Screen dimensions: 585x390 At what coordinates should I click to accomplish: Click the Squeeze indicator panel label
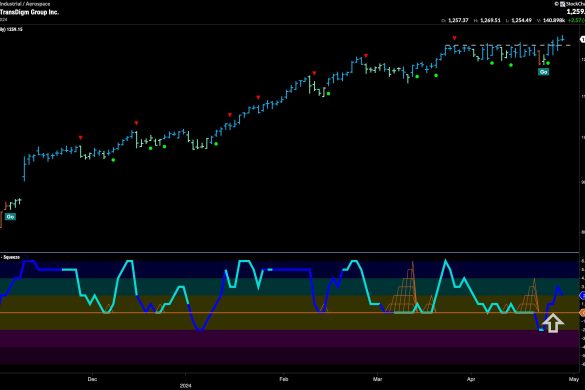tap(10, 257)
